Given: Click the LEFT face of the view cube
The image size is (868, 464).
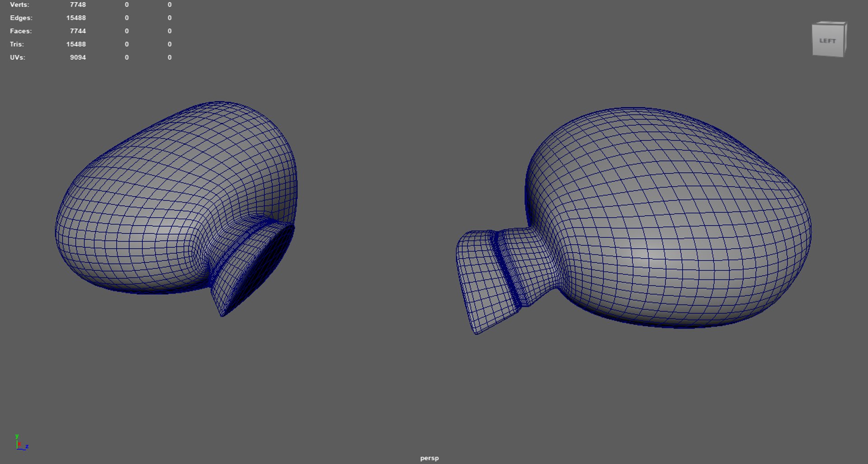Looking at the screenshot, I should tap(827, 41).
